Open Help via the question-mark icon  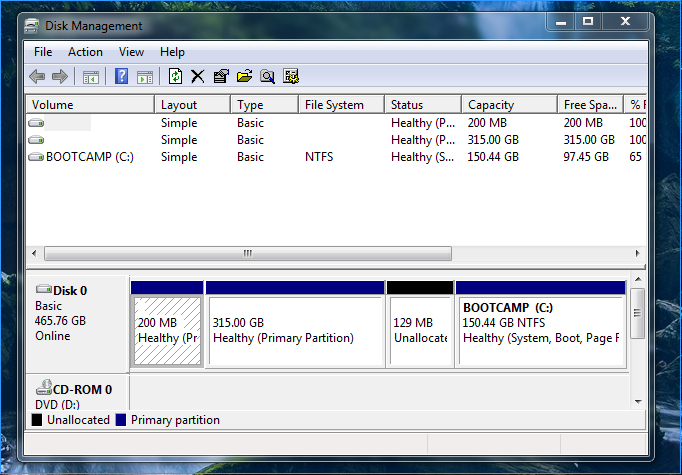pyautogui.click(x=121, y=76)
